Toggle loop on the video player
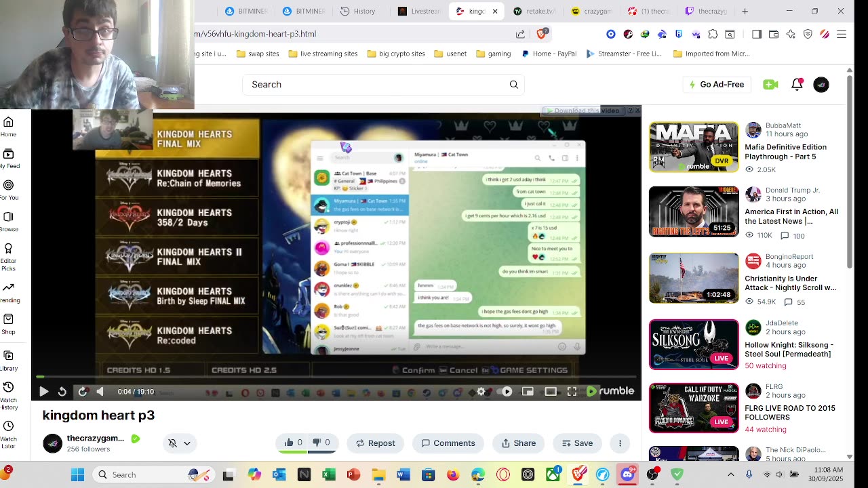 pyautogui.click(x=83, y=391)
